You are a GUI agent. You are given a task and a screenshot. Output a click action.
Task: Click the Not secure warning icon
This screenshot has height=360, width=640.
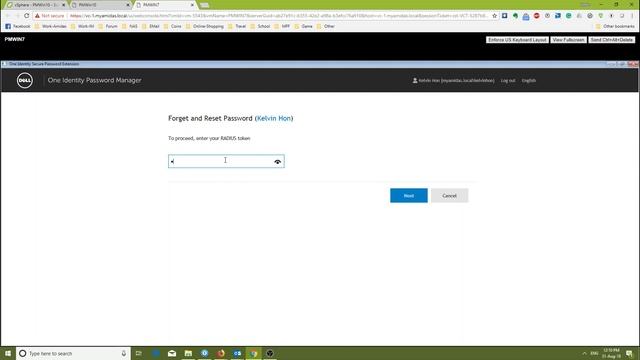click(38, 16)
